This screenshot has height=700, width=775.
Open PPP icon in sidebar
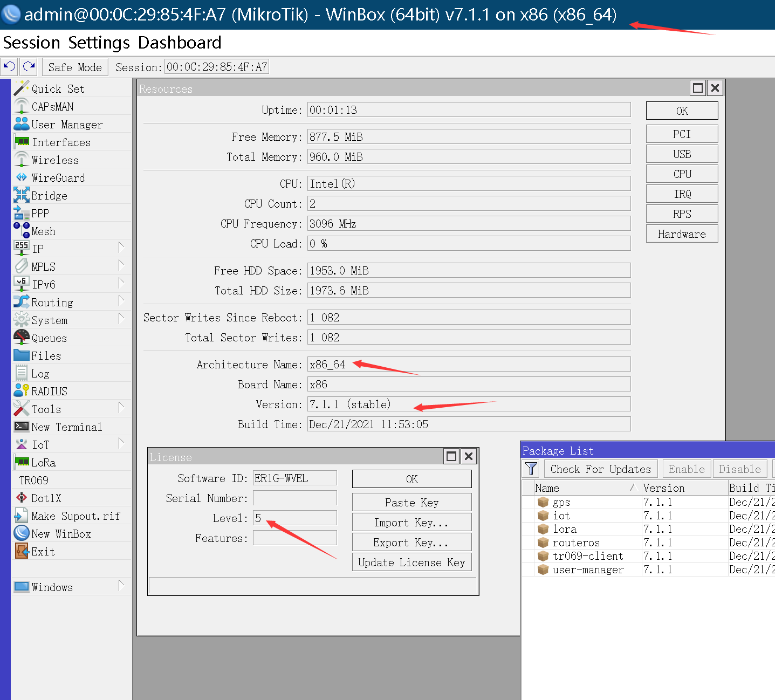(x=21, y=213)
